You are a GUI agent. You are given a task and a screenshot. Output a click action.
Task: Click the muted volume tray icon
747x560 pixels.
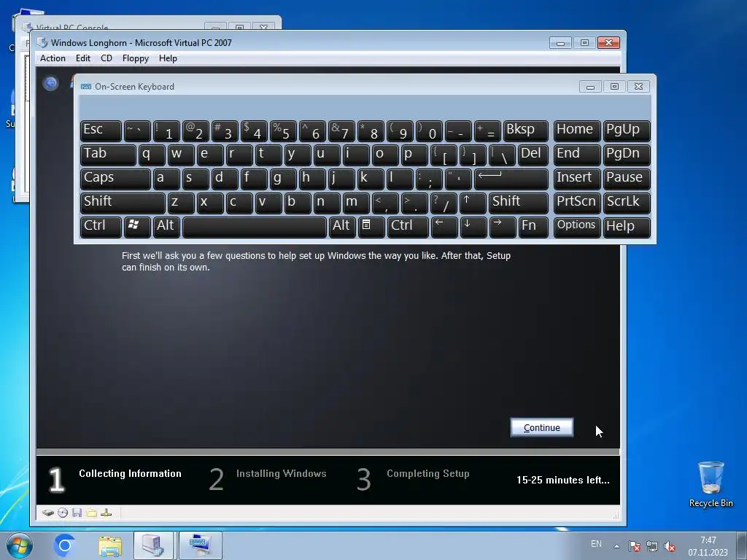[670, 546]
